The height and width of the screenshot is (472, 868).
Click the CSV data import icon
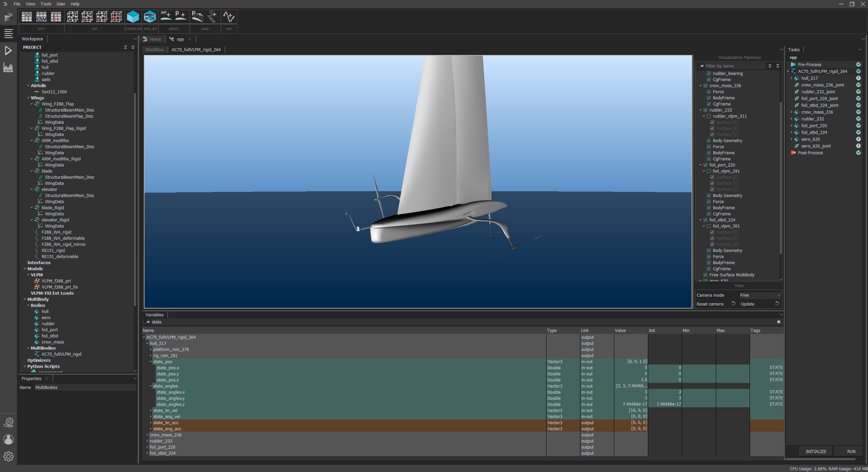41,17
